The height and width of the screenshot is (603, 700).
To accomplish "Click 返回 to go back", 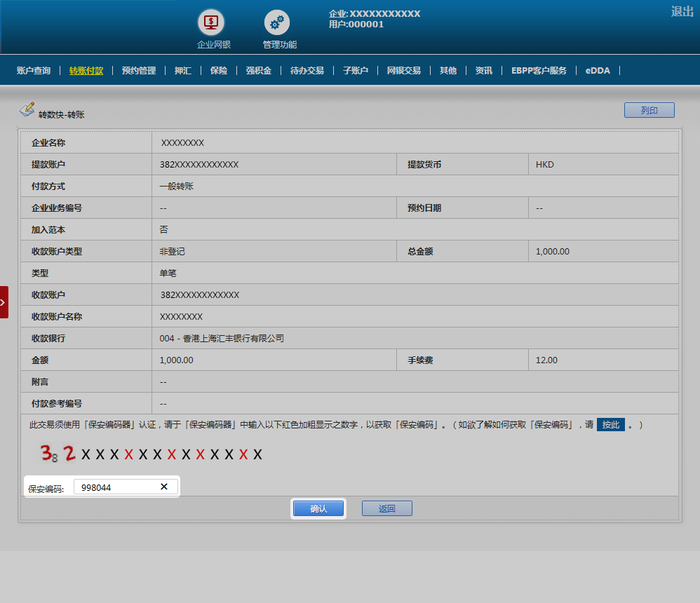I will coord(386,508).
